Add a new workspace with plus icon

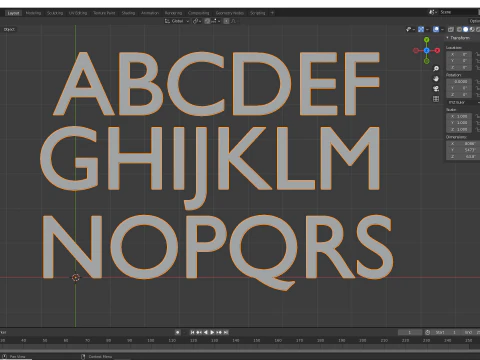coord(272,13)
